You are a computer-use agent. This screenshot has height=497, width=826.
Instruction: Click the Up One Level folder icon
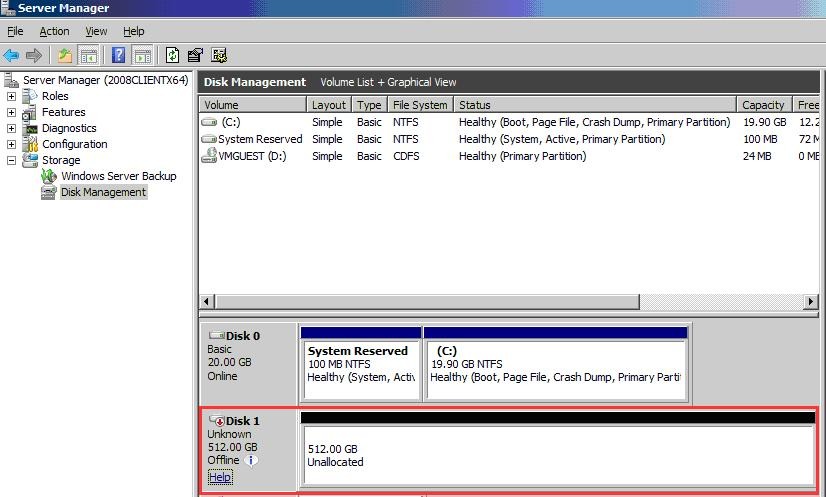[65, 55]
